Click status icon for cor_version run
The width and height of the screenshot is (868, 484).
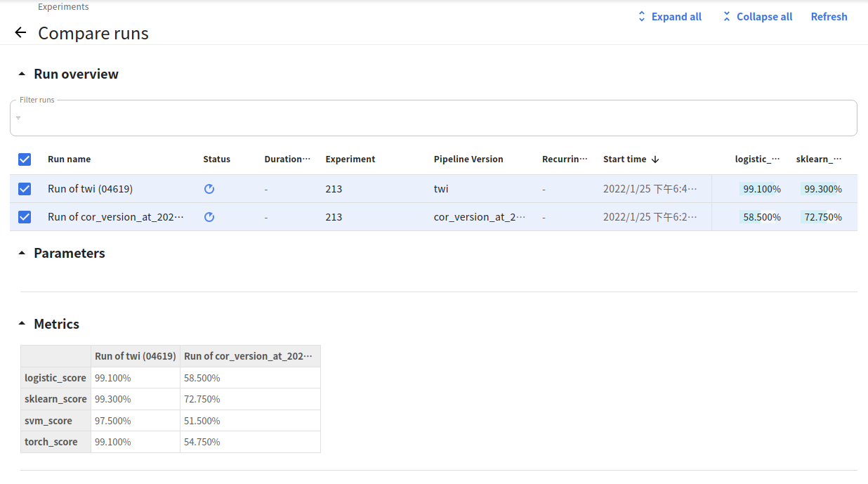pos(209,217)
